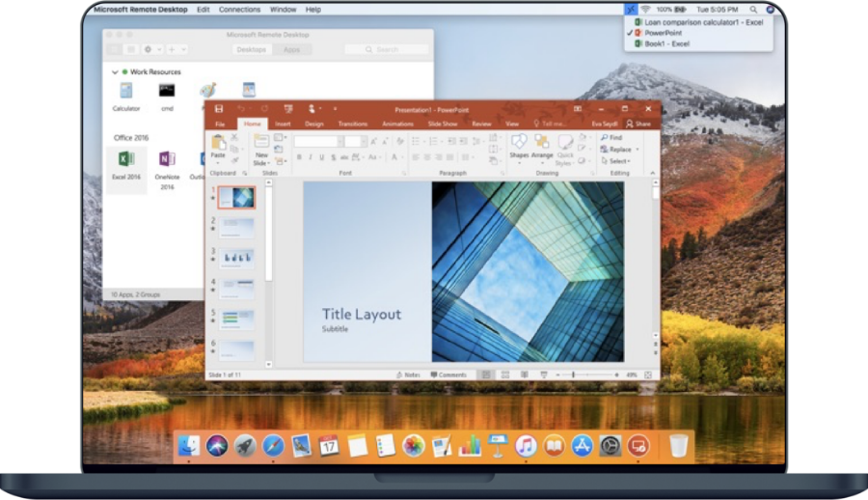Open font name dropdown

340,142
